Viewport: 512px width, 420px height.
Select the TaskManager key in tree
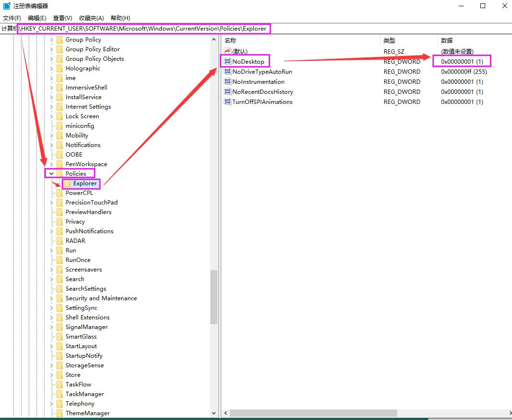[84, 394]
